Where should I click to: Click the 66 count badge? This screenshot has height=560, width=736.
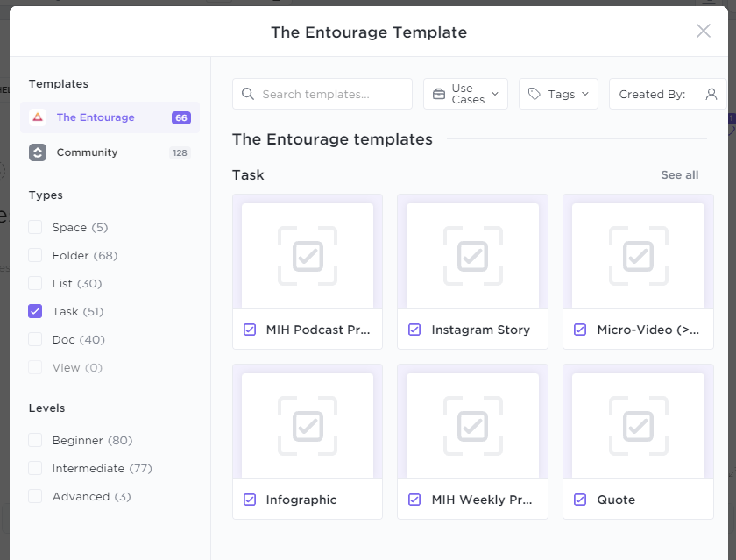point(181,117)
